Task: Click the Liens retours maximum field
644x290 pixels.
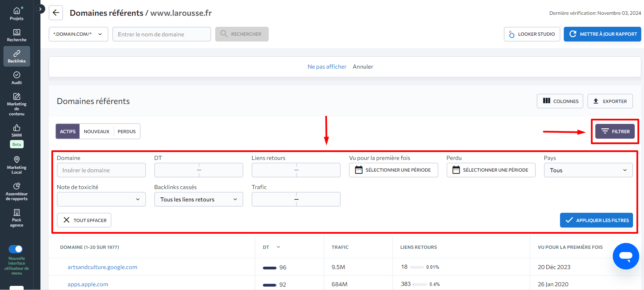Action: point(319,170)
